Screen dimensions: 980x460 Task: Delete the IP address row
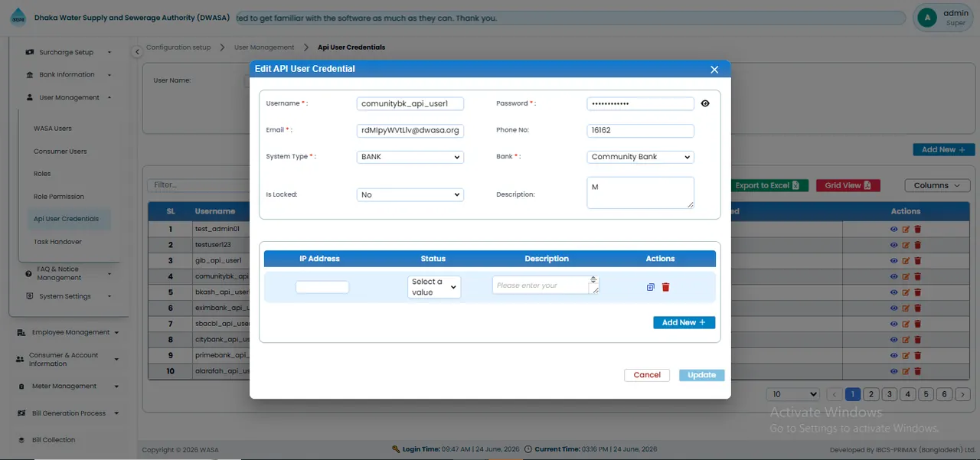point(665,287)
